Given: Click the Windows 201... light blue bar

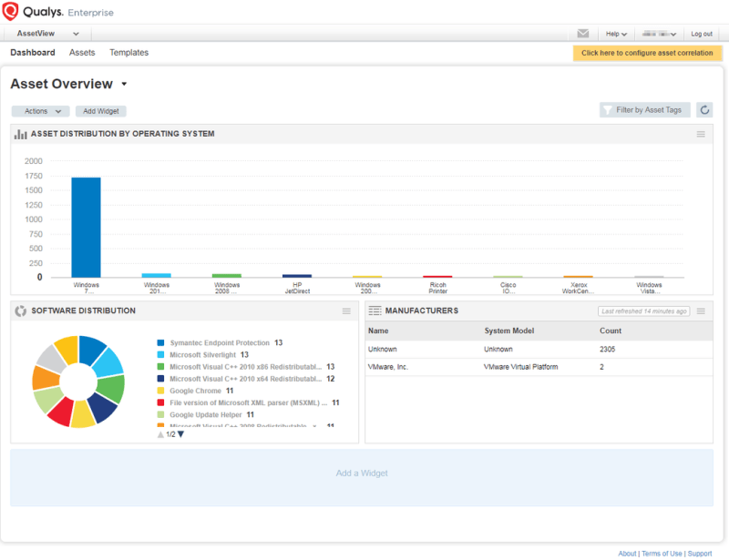Looking at the screenshot, I should coord(156,276).
